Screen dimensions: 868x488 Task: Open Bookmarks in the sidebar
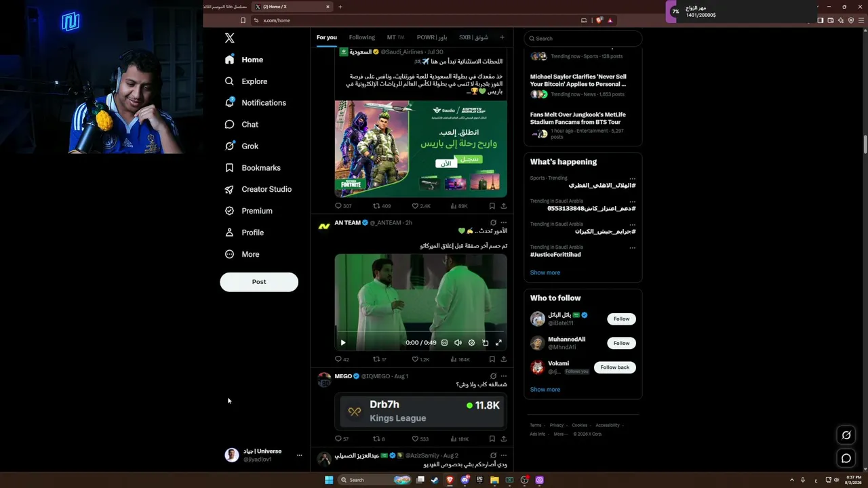pyautogui.click(x=252, y=168)
